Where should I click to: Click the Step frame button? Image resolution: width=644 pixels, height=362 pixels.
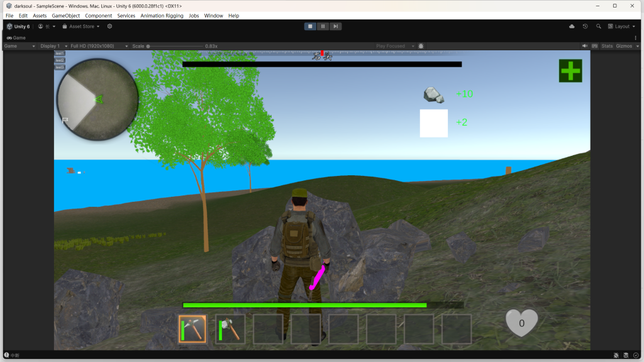click(336, 26)
